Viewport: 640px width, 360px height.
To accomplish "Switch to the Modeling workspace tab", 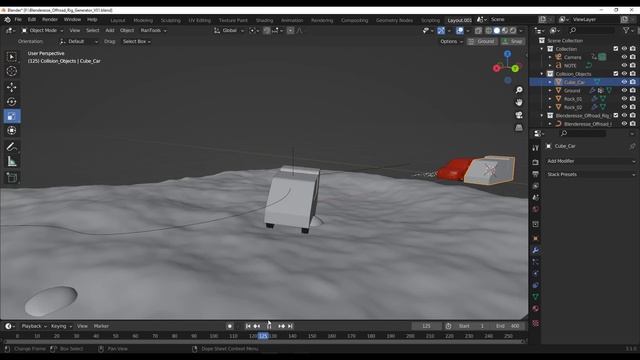I will coord(143,20).
